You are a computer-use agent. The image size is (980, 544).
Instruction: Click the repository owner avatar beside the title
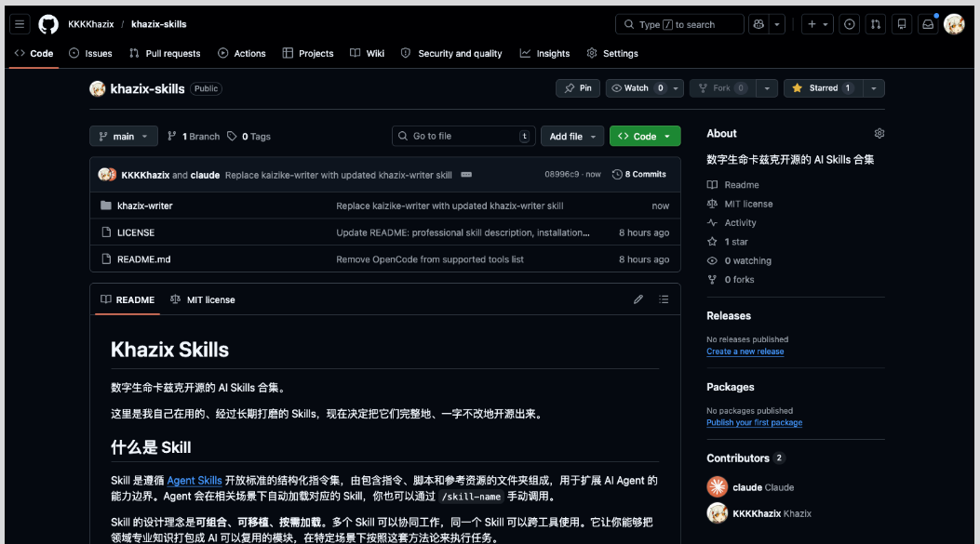(x=98, y=88)
